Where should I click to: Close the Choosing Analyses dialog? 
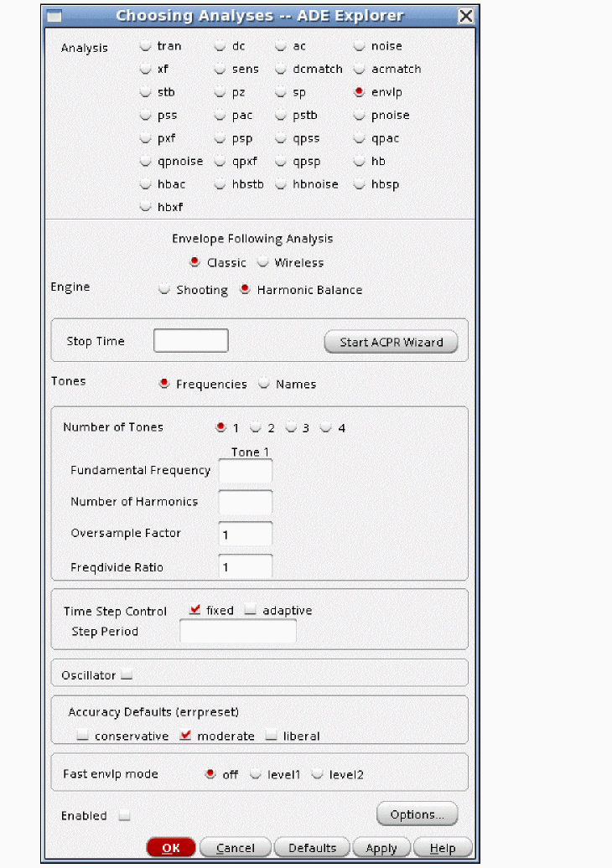pyautogui.click(x=465, y=16)
